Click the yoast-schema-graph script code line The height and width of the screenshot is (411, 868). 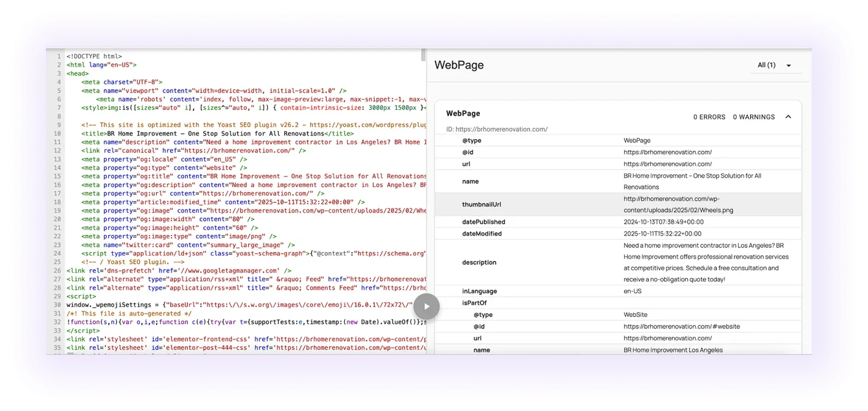click(253, 254)
